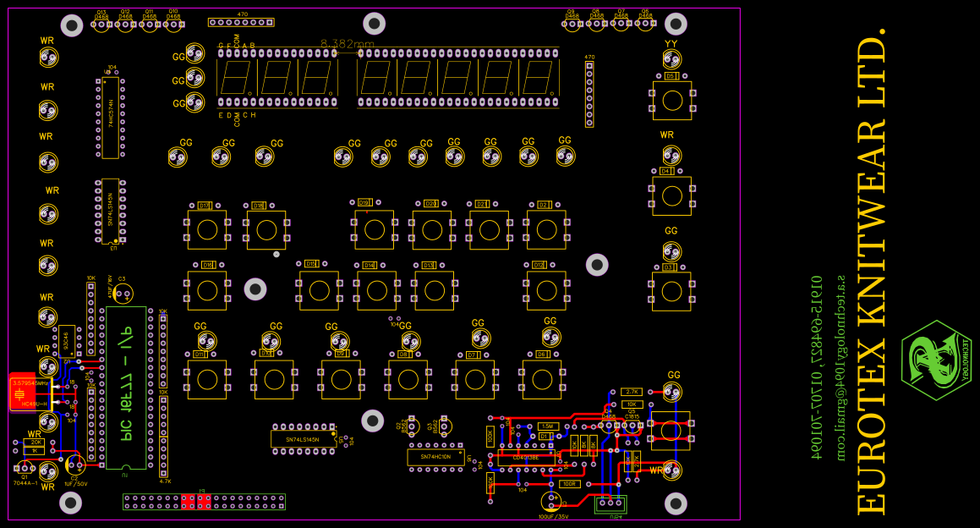The height and width of the screenshot is (528, 980).
Task: Select transistor Q10 D468
Action: [173, 25]
